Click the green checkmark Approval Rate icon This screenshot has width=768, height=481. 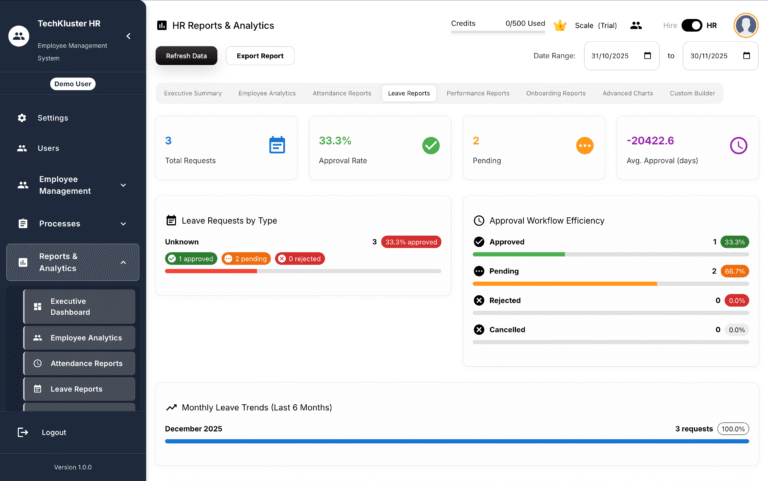(431, 145)
